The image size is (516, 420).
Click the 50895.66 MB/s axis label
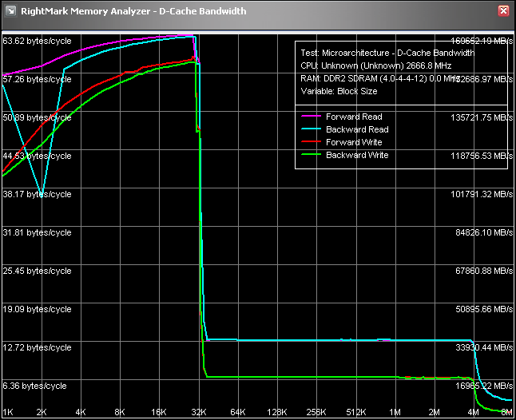point(484,310)
